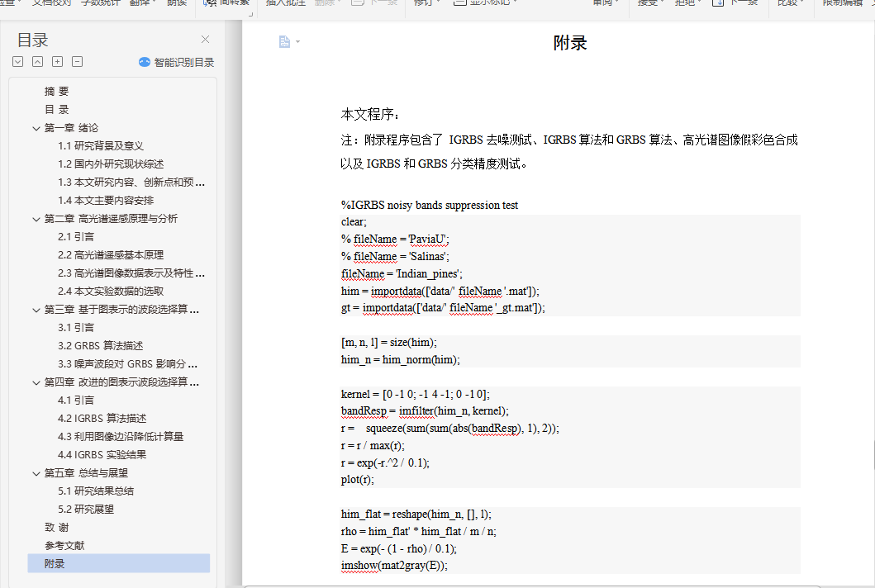Open 4.3 利用图像边沿降低计算量

click(121, 436)
